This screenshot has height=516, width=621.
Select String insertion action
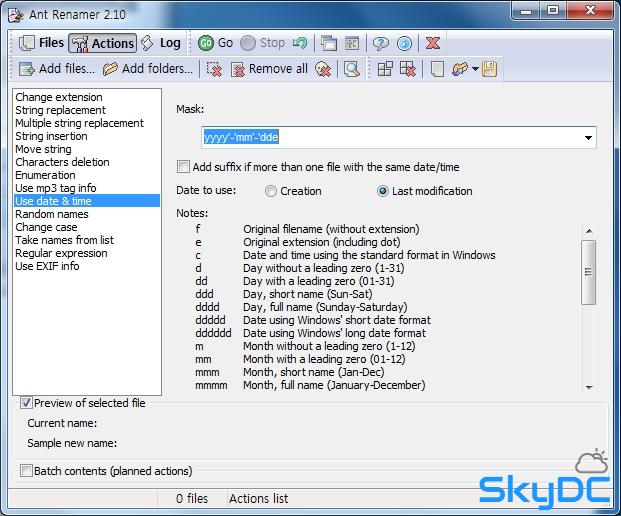click(87, 136)
